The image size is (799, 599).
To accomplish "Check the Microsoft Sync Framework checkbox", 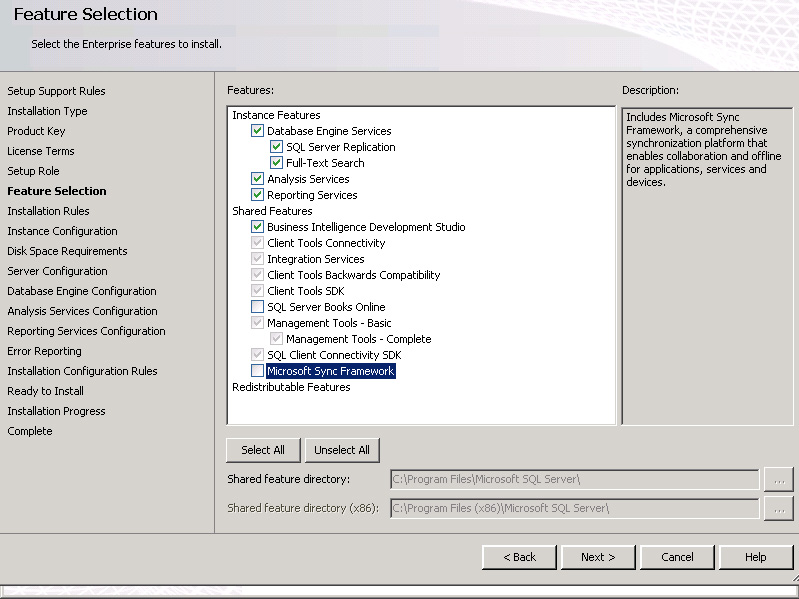I will click(257, 371).
